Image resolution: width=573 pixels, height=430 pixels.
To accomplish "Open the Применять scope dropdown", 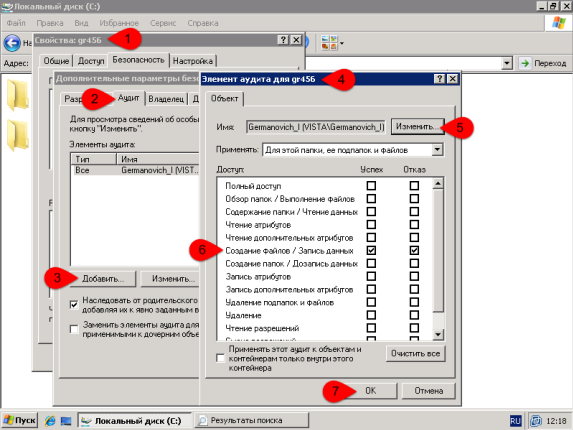I will 437,150.
